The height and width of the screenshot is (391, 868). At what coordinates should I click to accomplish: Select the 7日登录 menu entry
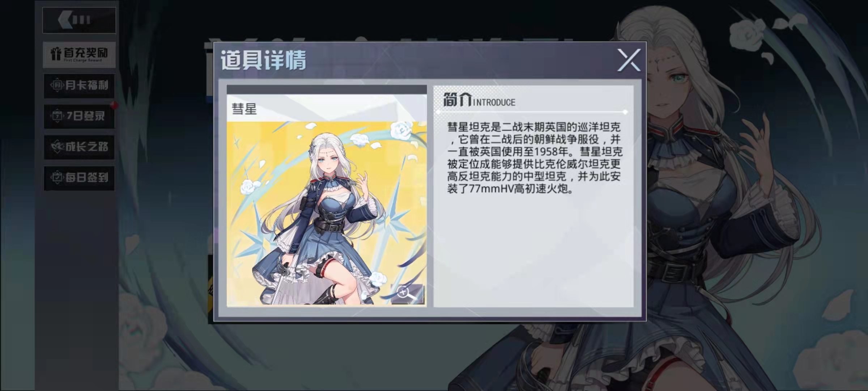coord(79,116)
